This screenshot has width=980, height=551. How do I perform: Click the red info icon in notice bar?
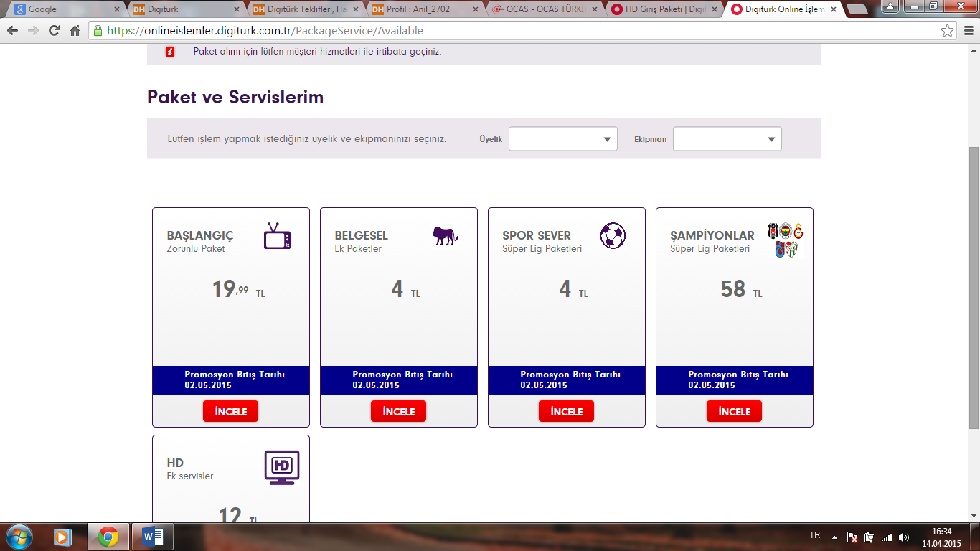coord(170,52)
